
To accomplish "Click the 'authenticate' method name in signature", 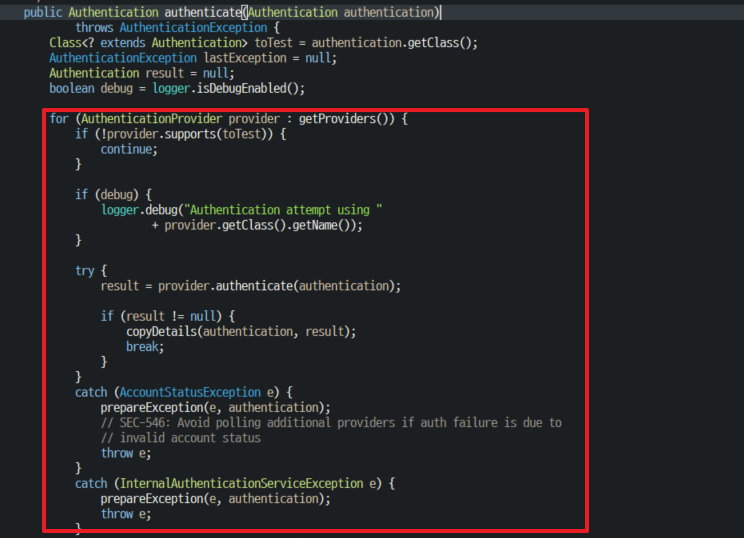I will point(203,12).
